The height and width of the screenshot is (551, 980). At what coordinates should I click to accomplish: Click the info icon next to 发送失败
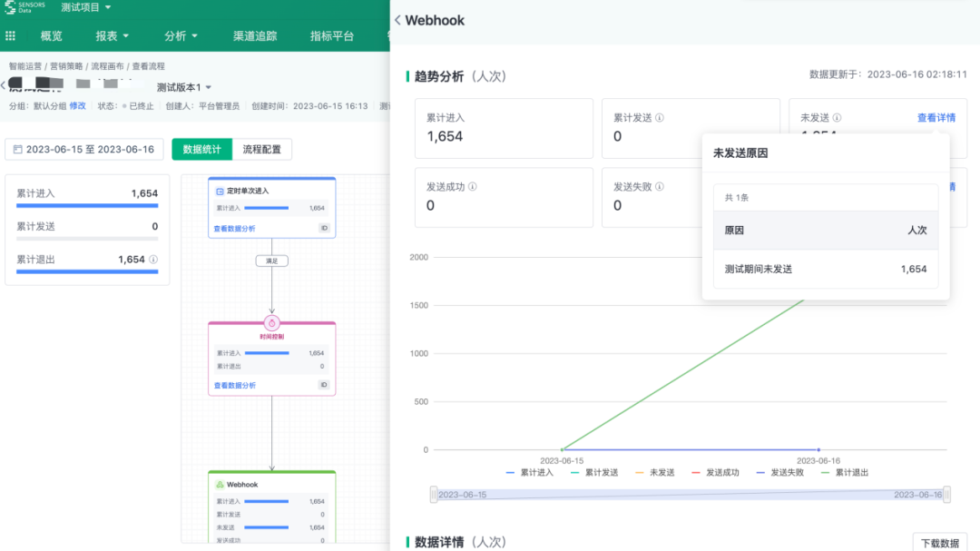[x=660, y=186]
